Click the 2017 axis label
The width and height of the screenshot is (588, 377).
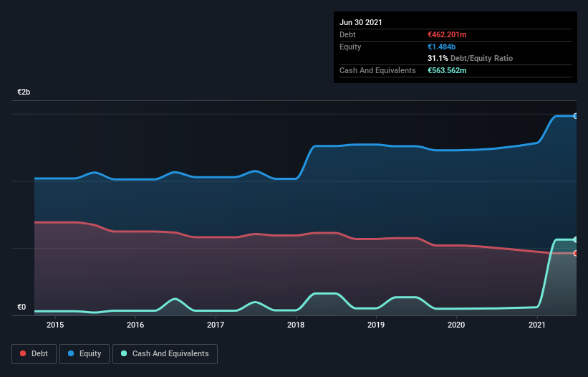click(216, 325)
